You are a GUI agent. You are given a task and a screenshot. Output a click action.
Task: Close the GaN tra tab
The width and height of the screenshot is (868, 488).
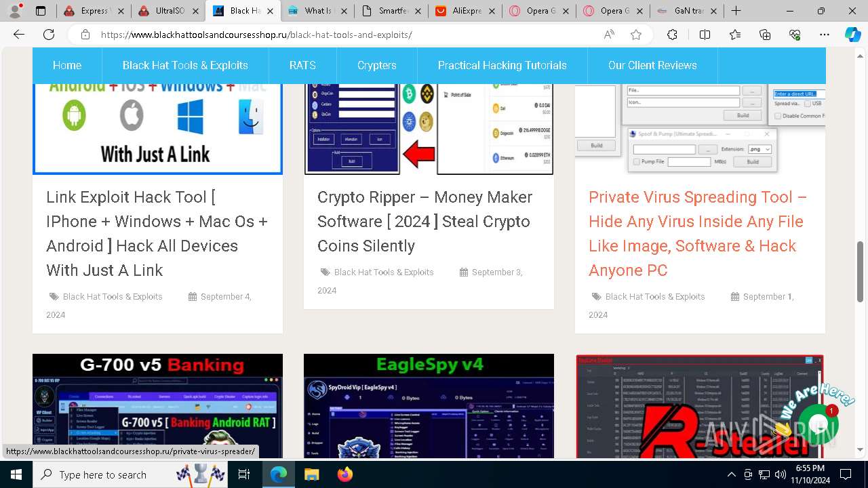[713, 11]
